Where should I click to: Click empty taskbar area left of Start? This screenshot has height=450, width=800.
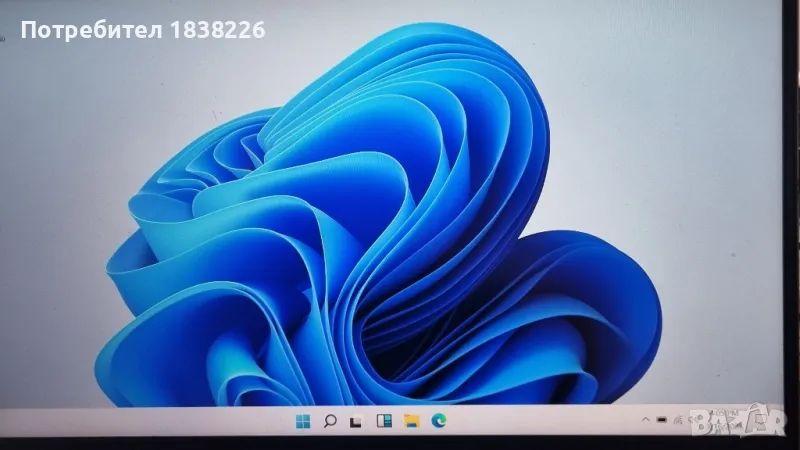pos(150,421)
